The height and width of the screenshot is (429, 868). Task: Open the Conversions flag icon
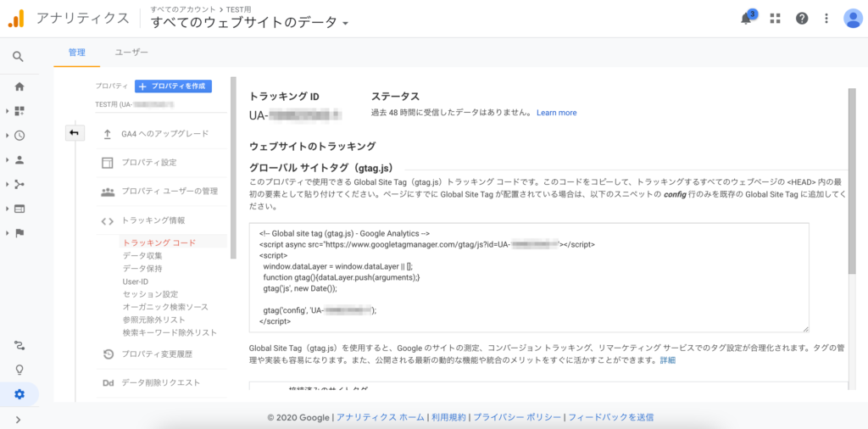coord(19,233)
